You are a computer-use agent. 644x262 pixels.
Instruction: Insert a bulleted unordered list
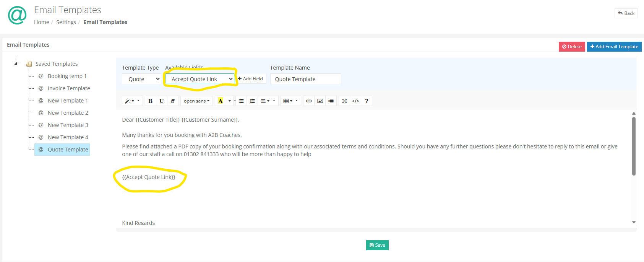point(241,101)
